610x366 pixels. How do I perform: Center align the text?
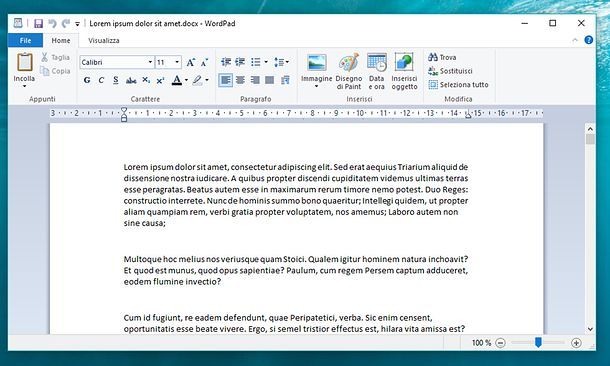[x=240, y=80]
